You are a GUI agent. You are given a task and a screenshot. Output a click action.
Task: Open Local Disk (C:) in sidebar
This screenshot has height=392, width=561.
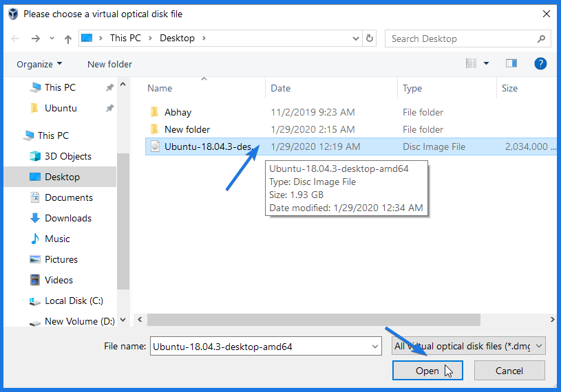point(74,301)
